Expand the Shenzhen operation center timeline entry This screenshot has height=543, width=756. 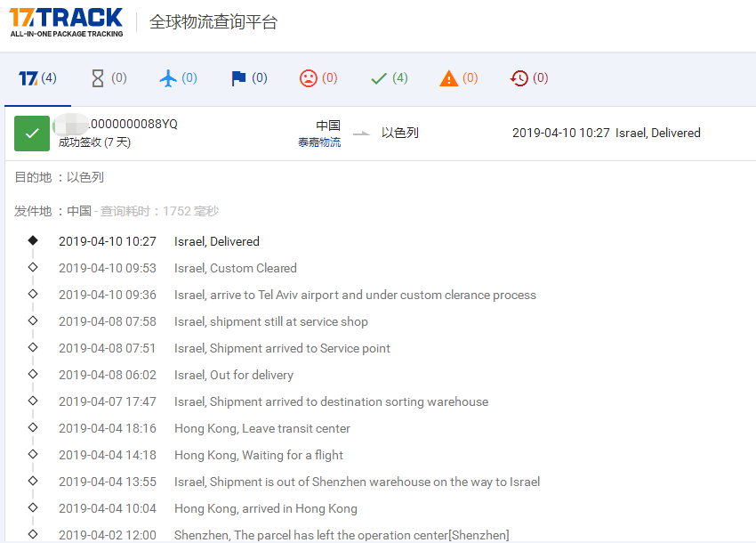tap(33, 534)
